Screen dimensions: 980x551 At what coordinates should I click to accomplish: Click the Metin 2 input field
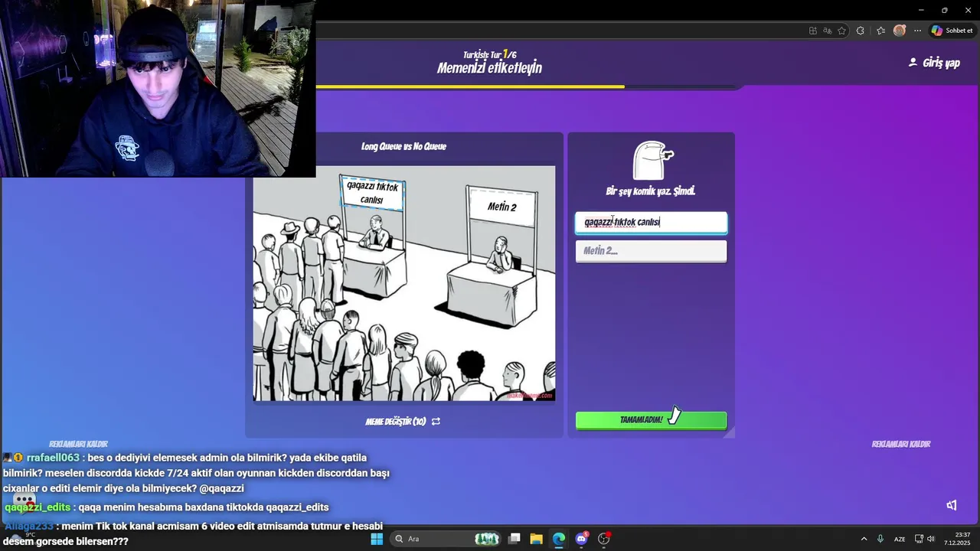click(x=651, y=250)
